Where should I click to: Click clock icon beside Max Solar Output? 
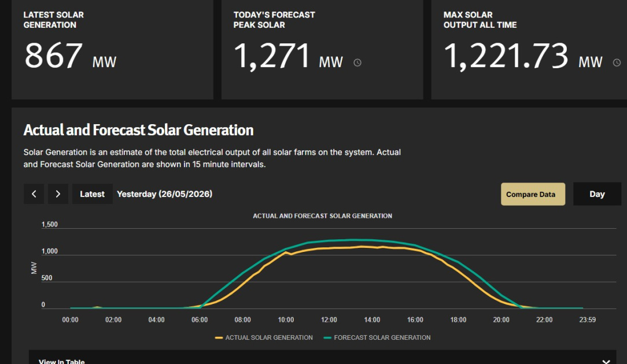(617, 63)
